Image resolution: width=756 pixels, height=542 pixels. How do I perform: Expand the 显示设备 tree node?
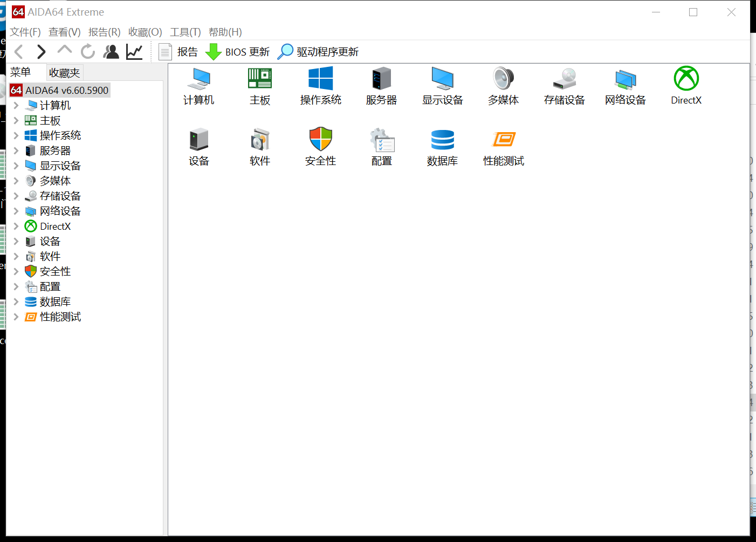tap(16, 166)
